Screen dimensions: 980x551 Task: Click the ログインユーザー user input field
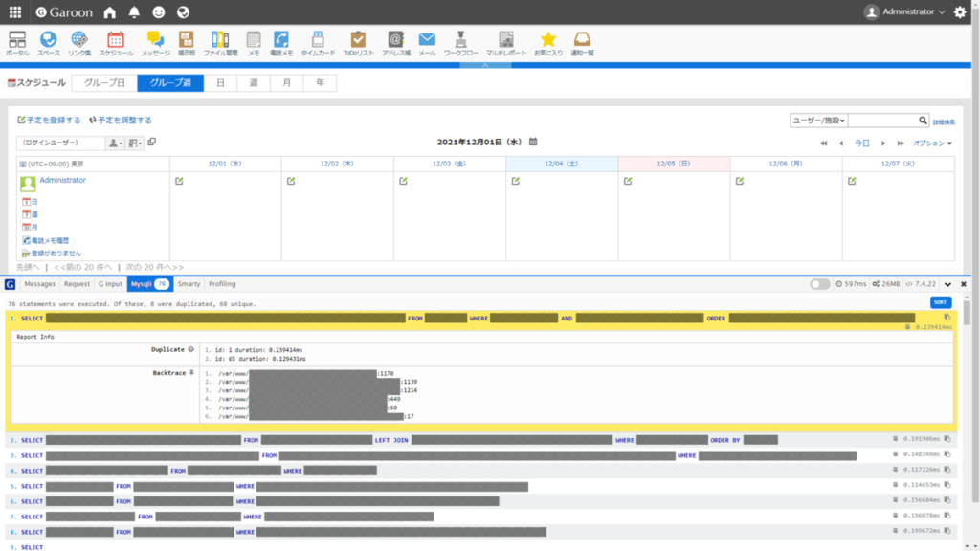(x=60, y=143)
